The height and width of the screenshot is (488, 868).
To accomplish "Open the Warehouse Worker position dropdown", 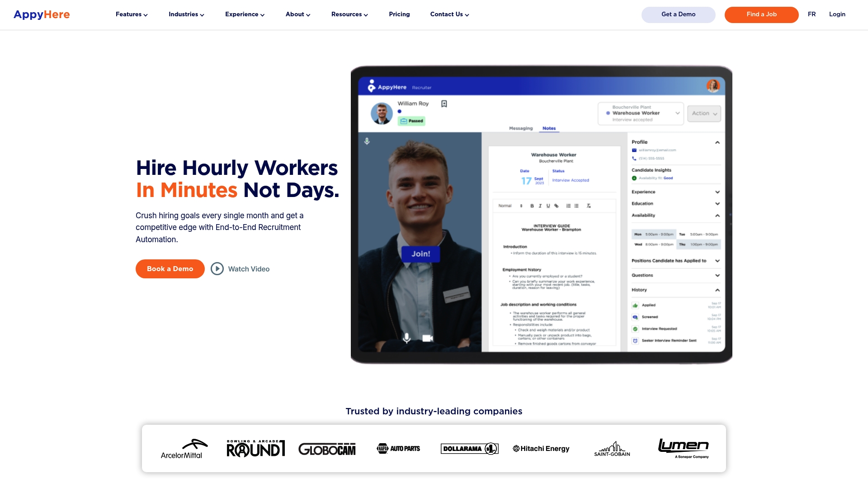I will (x=641, y=113).
